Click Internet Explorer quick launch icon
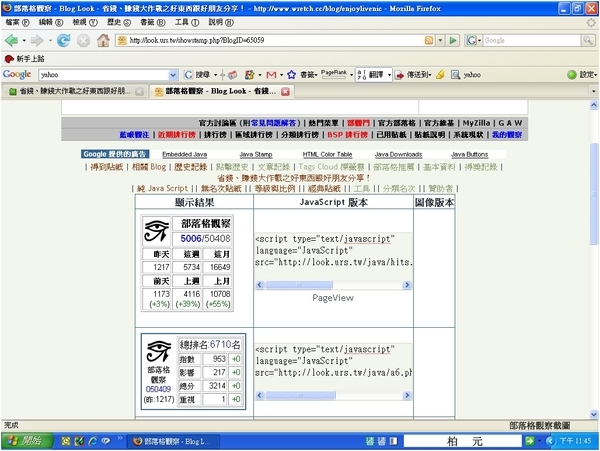 (93, 441)
